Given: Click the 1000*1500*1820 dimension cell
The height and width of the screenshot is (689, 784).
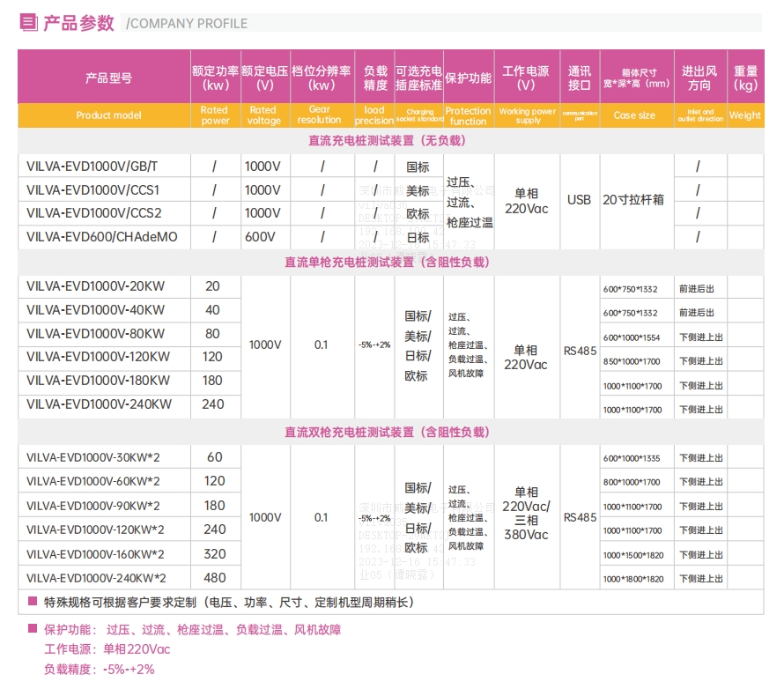Looking at the screenshot, I should pos(632,555).
